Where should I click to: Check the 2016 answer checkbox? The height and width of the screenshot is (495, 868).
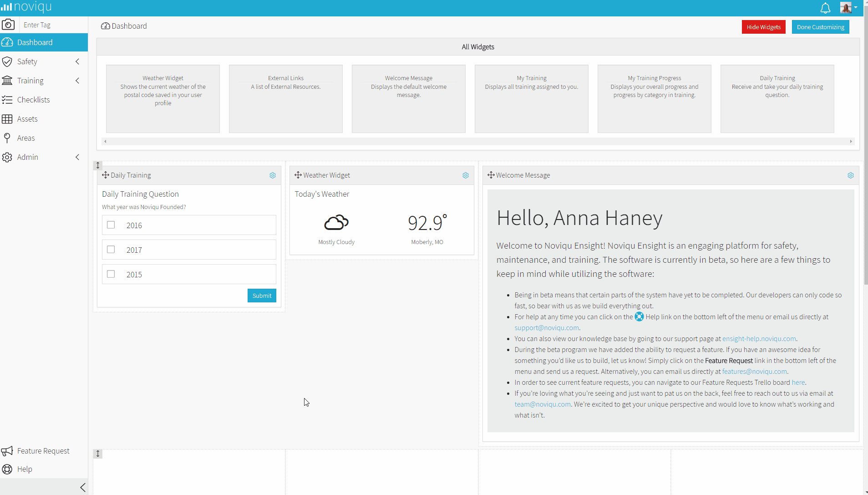pyautogui.click(x=111, y=225)
